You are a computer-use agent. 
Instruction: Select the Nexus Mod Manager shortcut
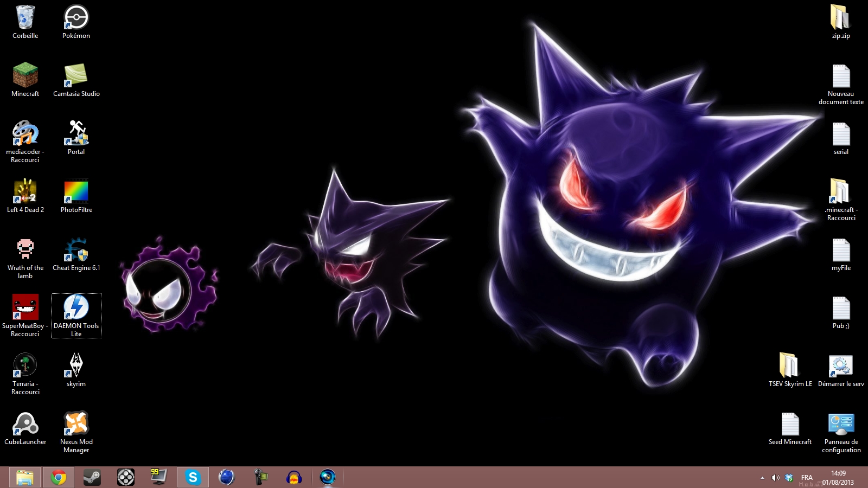point(76,432)
